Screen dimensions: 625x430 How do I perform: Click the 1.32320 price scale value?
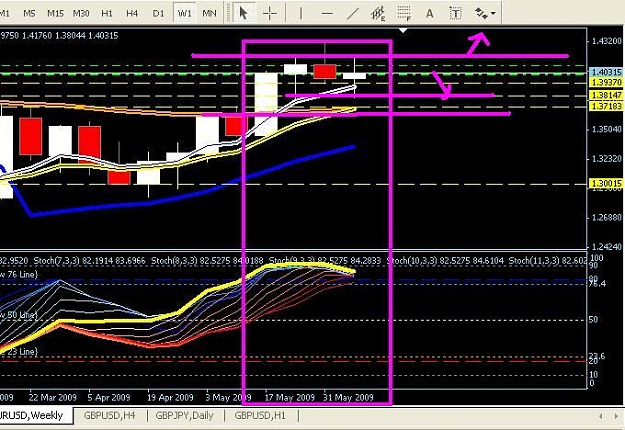(607, 159)
